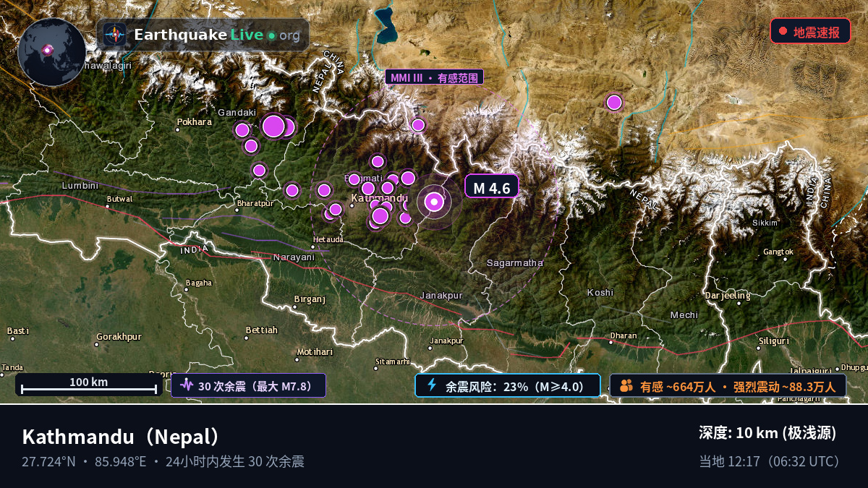Click the Motihari city label

click(315, 351)
